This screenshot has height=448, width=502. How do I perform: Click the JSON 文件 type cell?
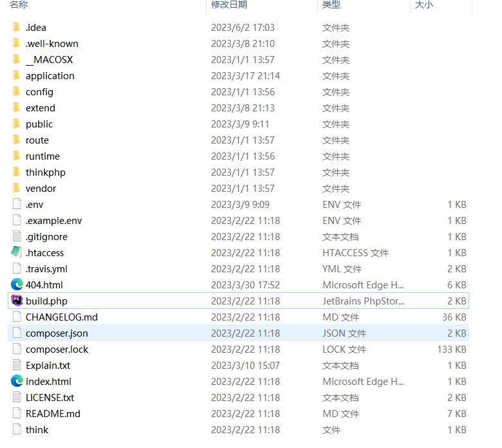click(x=344, y=333)
